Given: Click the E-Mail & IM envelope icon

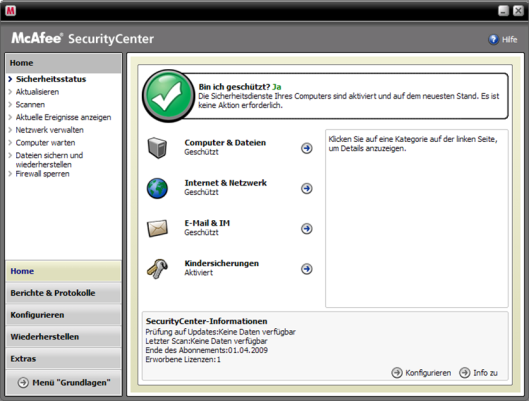Looking at the screenshot, I should click(x=157, y=228).
